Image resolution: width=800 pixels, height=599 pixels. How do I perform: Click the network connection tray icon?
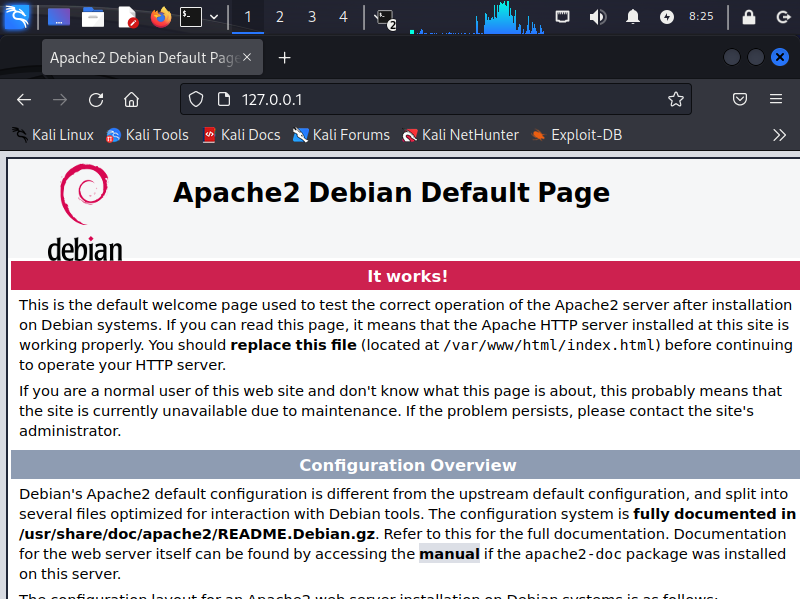pyautogui.click(x=562, y=17)
